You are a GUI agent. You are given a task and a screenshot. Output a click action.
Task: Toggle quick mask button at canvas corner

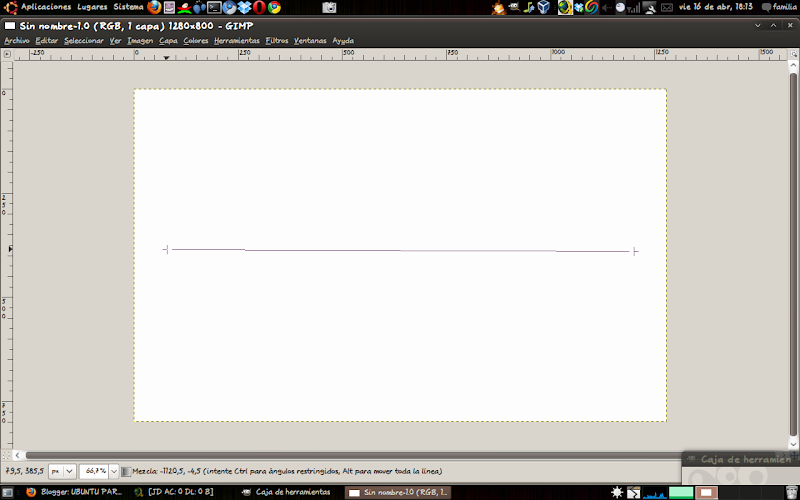6,455
